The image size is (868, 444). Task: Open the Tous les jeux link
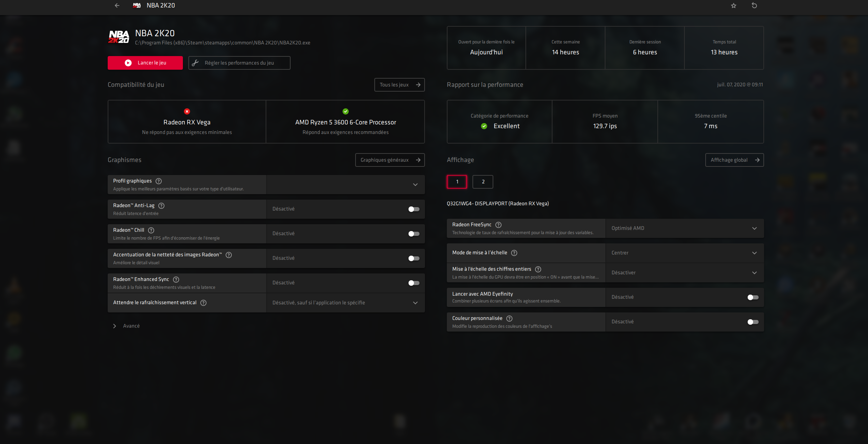click(x=399, y=85)
